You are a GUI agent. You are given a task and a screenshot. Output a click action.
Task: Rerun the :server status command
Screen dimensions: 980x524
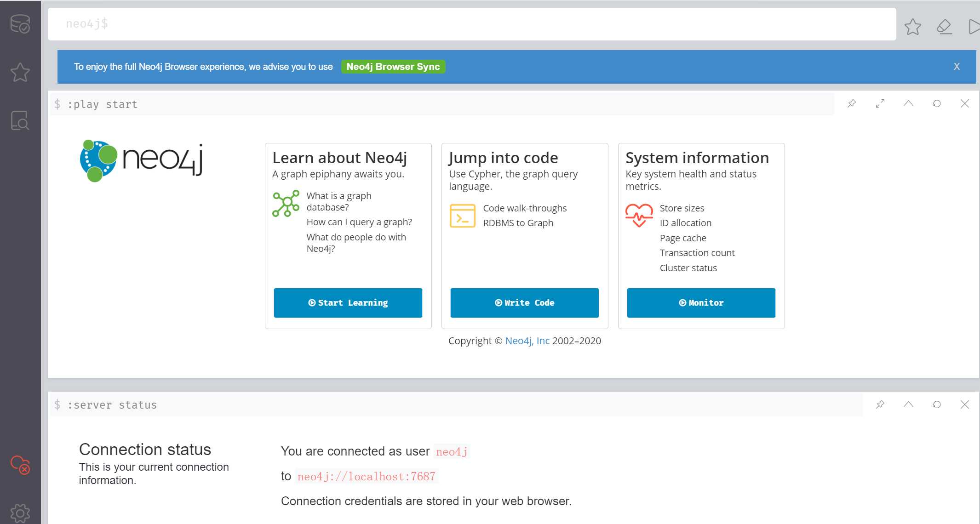pos(937,404)
